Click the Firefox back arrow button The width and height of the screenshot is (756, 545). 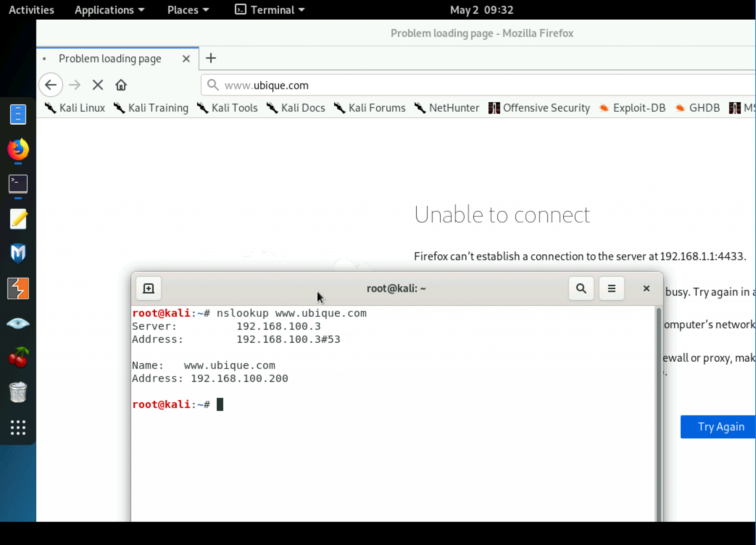tap(51, 85)
